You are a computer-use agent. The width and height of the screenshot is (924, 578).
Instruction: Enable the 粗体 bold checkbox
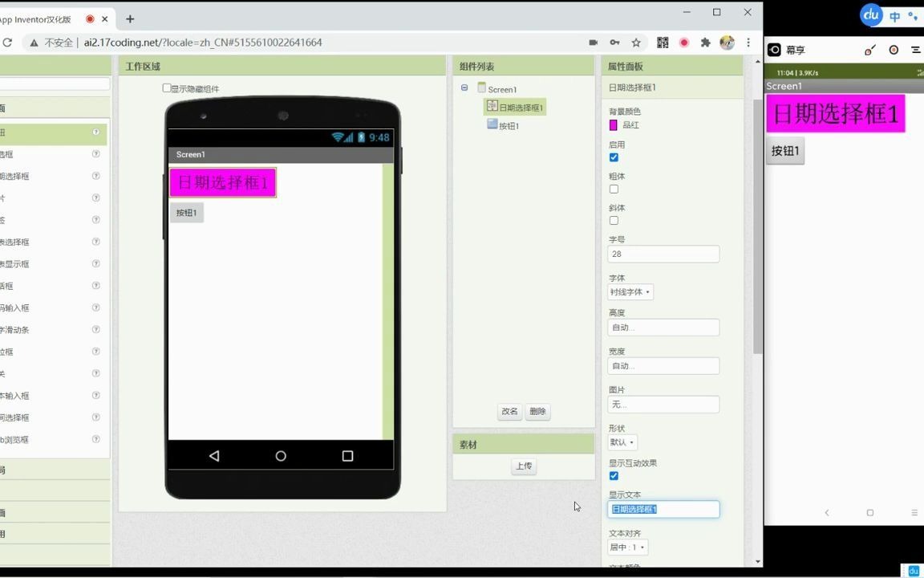[x=614, y=189]
